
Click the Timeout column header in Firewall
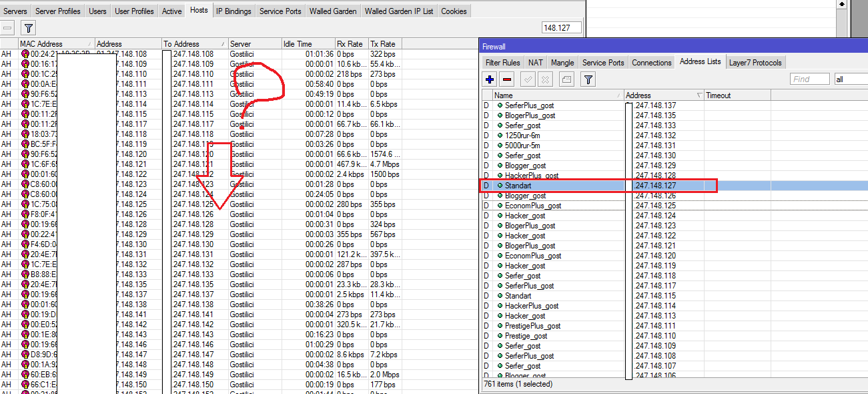737,95
